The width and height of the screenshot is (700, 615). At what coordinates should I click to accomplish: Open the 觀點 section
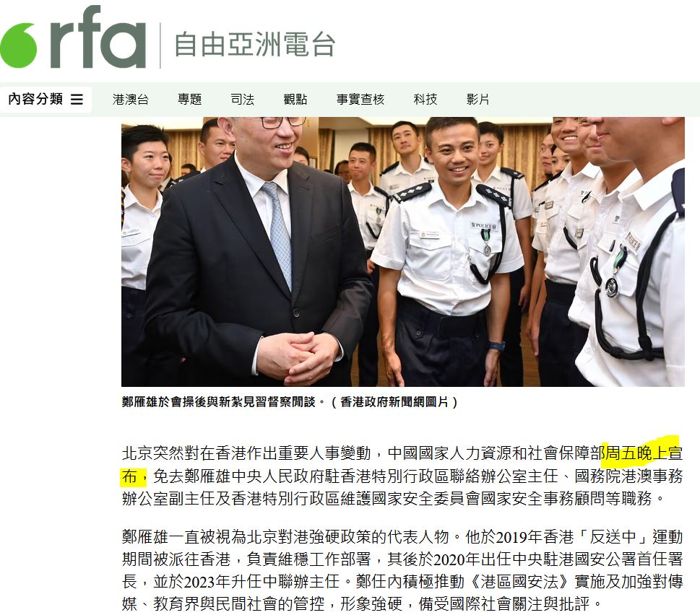tap(295, 99)
